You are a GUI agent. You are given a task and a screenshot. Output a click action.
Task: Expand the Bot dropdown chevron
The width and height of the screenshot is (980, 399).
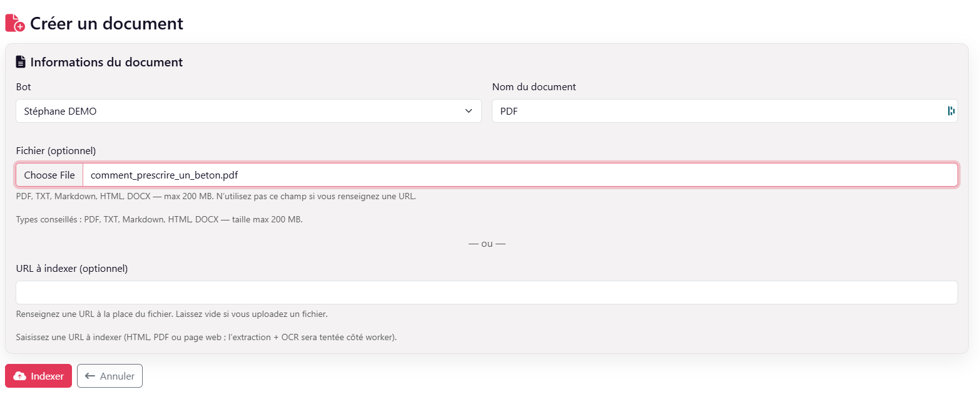tap(469, 111)
